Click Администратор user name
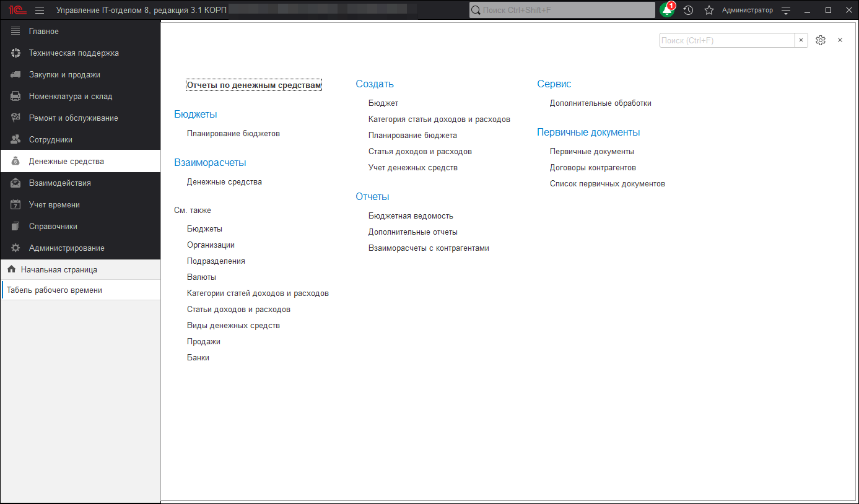 pyautogui.click(x=747, y=10)
